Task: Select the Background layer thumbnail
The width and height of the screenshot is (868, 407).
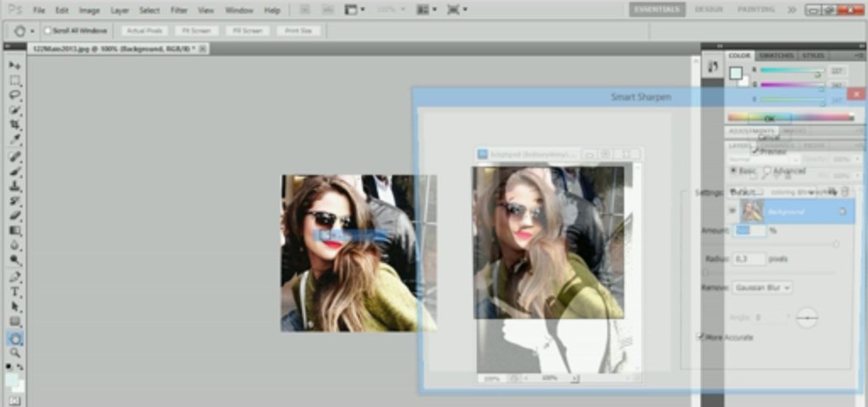Action: pyautogui.click(x=753, y=211)
